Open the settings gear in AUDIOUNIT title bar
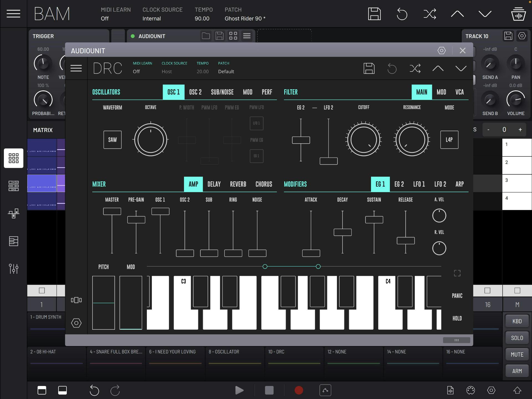Screen dimensions: 532x399 (441, 50)
